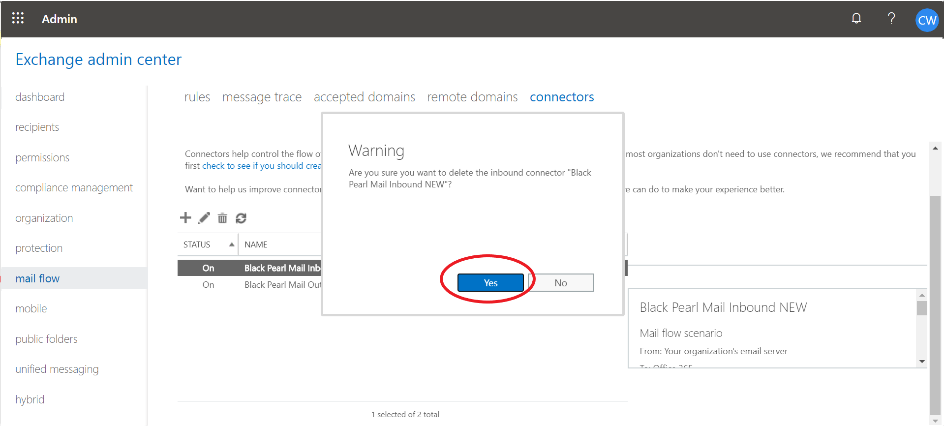Click details pane scrollbar down arrow
Image resolution: width=944 pixels, height=426 pixels.
921,361
